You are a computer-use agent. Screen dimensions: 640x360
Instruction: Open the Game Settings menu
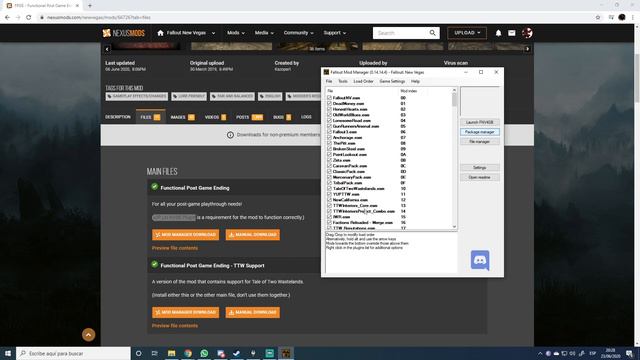click(x=392, y=81)
